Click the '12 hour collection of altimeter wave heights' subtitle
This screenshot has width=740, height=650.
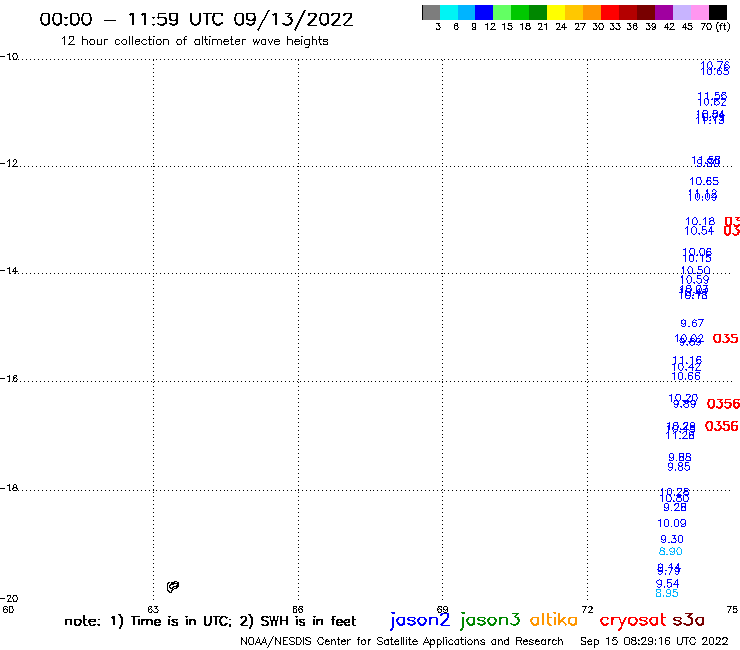(x=194, y=42)
